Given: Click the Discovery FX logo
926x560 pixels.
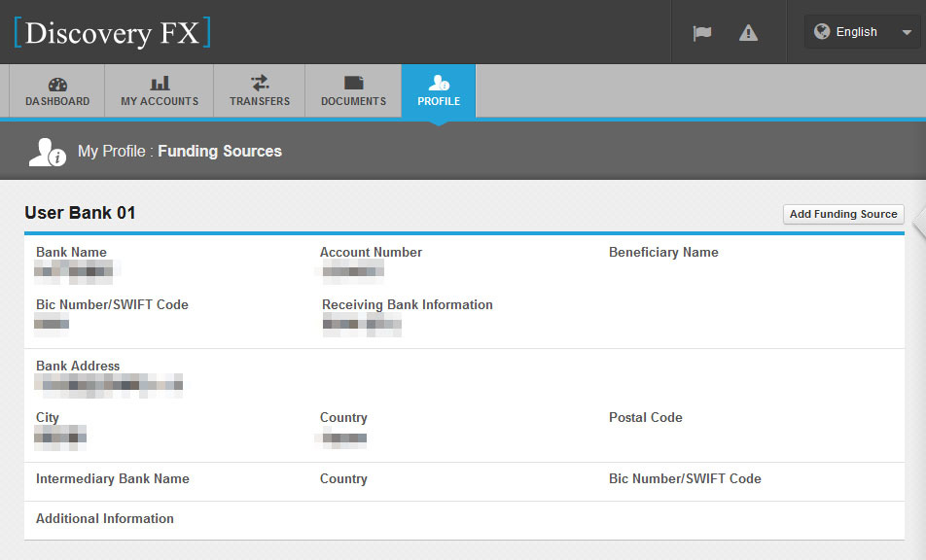Looking at the screenshot, I should click(112, 32).
